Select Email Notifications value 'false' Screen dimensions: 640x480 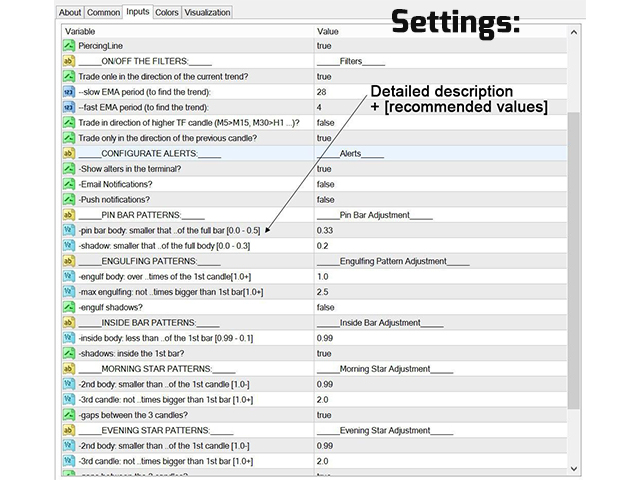325,184
